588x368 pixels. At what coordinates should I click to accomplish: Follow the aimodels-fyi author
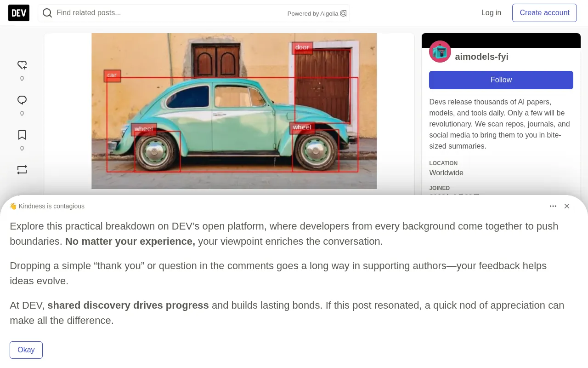[x=501, y=80]
